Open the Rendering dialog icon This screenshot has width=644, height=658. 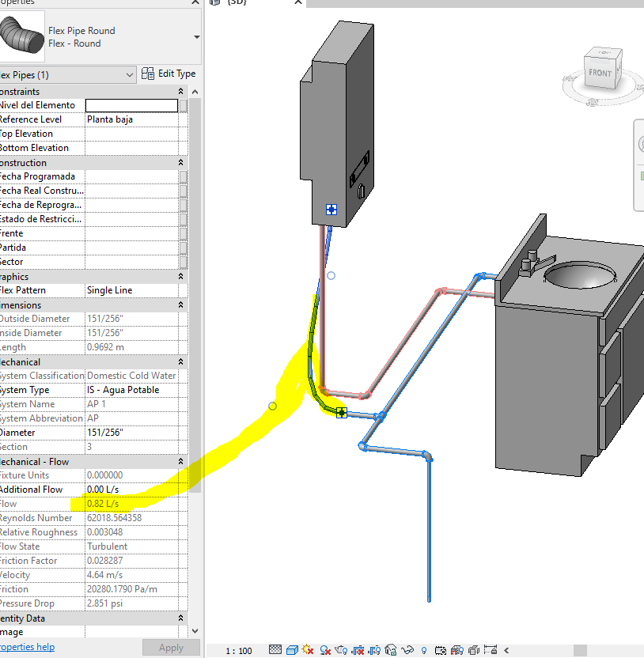(x=341, y=649)
